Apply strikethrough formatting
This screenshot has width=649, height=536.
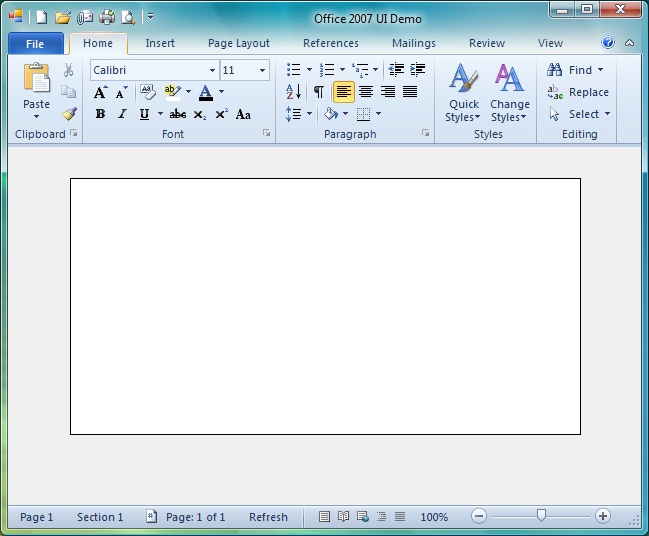(x=178, y=114)
